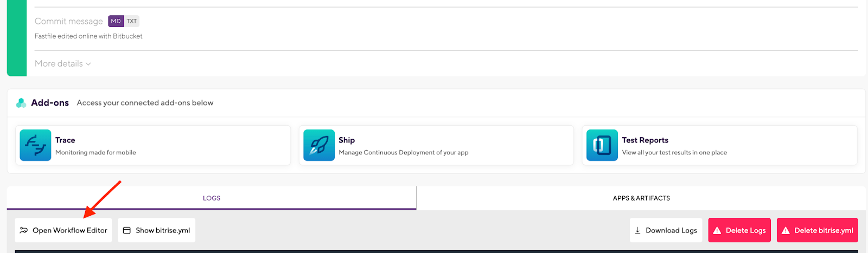Open the Ship add-on icon
The height and width of the screenshot is (253, 868).
[x=319, y=145]
